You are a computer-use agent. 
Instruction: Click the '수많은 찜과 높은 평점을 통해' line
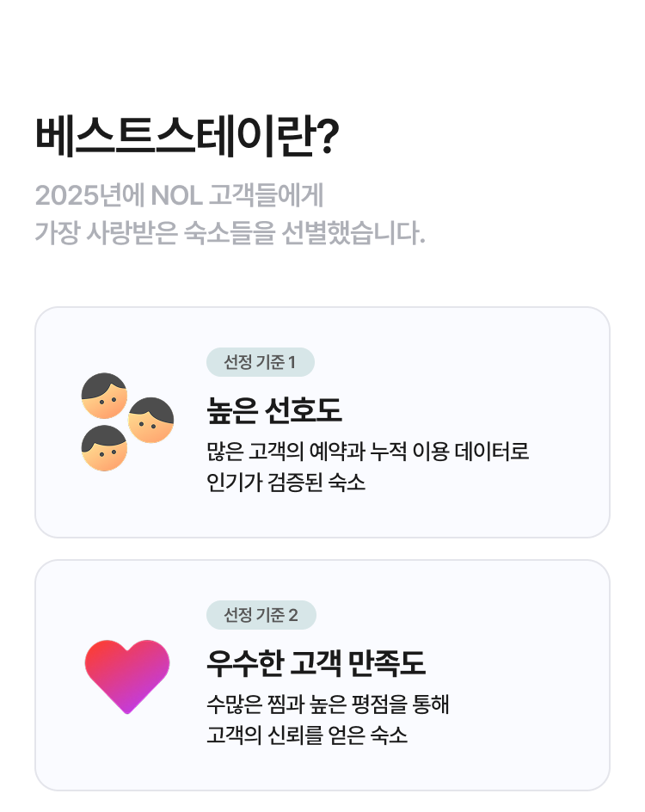click(328, 704)
